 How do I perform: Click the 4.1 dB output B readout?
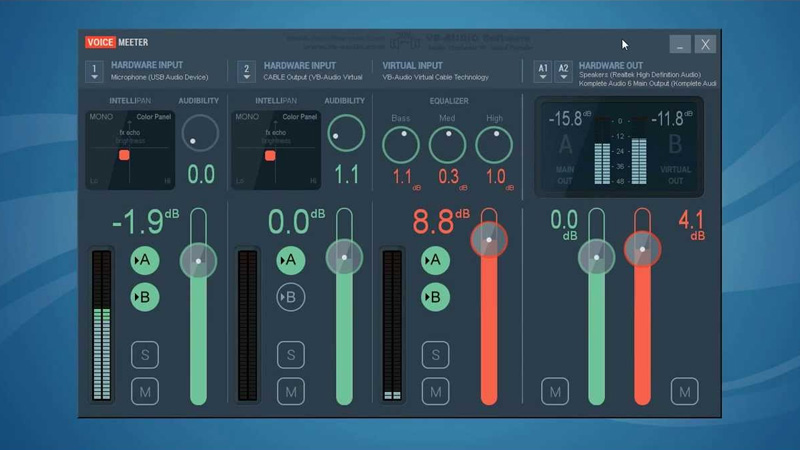pyautogui.click(x=691, y=225)
